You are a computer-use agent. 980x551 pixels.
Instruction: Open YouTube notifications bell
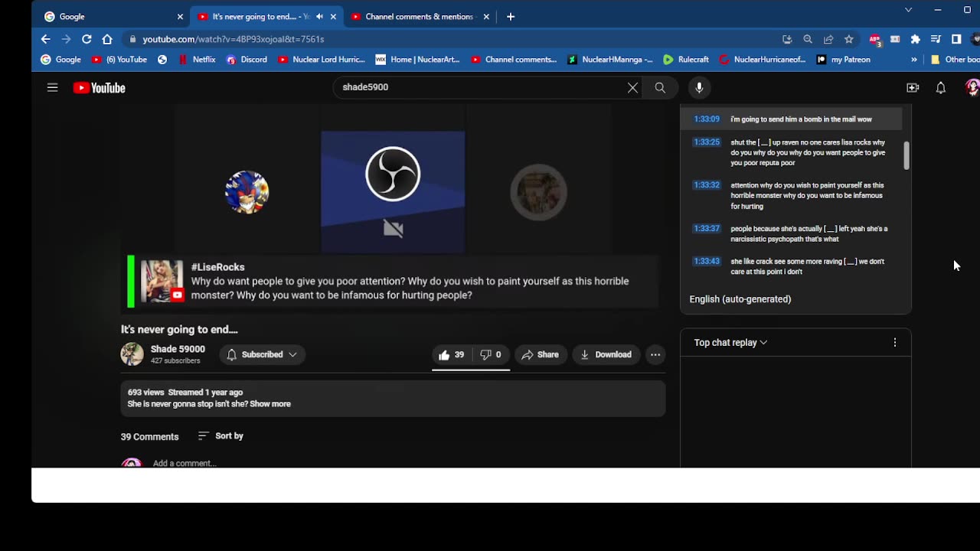click(x=941, y=87)
